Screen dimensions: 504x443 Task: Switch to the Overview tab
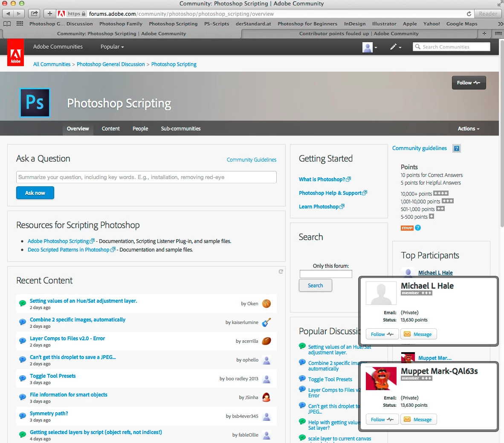click(x=78, y=129)
